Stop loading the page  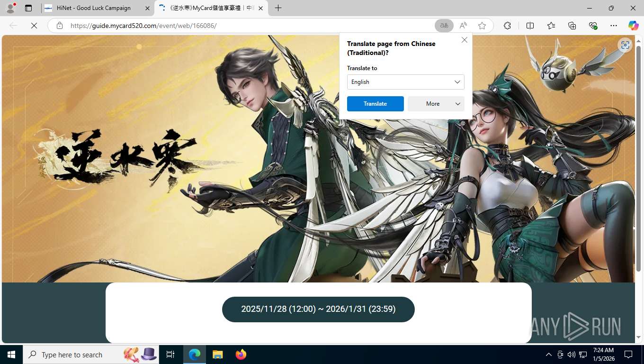pos(34,26)
